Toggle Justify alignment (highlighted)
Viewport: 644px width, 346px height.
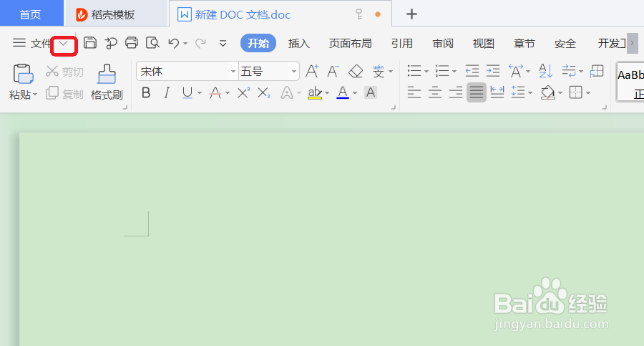(477, 92)
